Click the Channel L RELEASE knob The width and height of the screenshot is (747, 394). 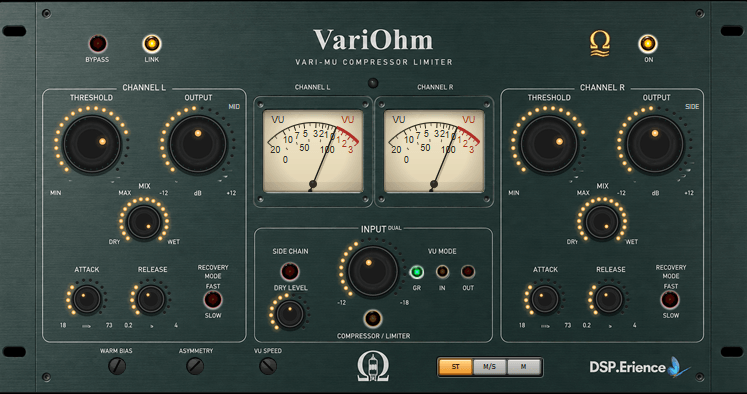pyautogui.click(x=151, y=299)
